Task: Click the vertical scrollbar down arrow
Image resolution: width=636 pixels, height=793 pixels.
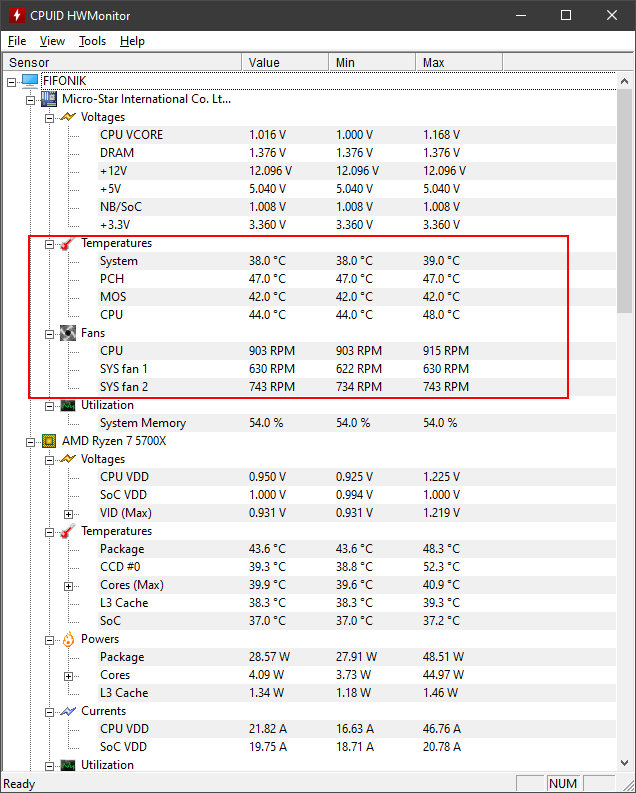Action: click(x=626, y=763)
